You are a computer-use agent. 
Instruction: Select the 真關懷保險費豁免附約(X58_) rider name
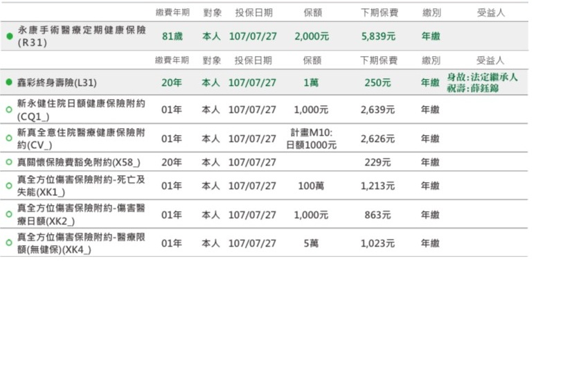point(79,162)
